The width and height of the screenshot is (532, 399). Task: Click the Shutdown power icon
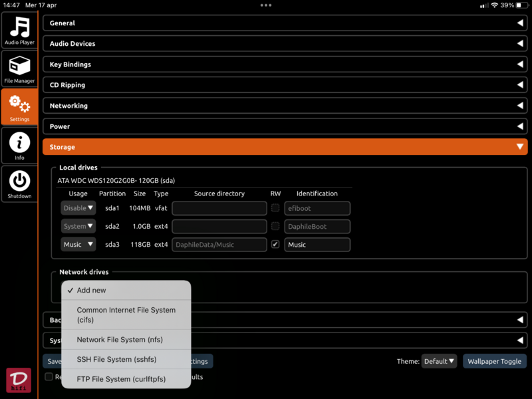point(19,184)
